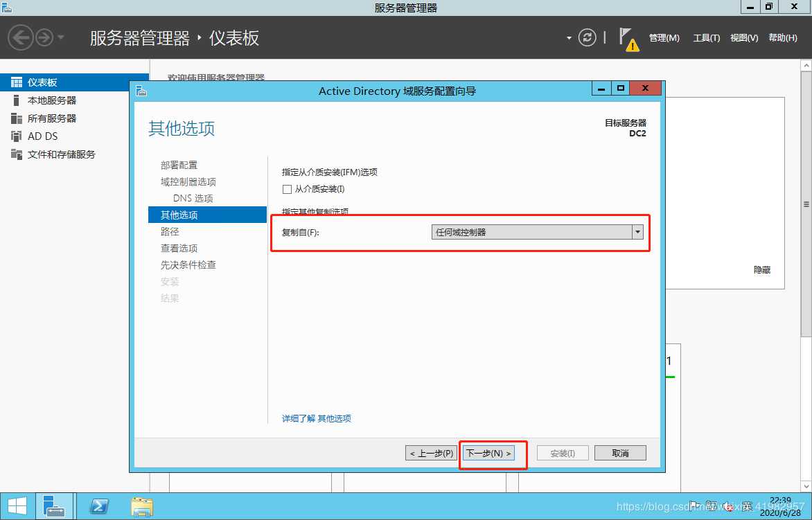Image resolution: width=812 pixels, height=520 pixels.
Task: Open the Windows Start button
Action: [x=17, y=506]
